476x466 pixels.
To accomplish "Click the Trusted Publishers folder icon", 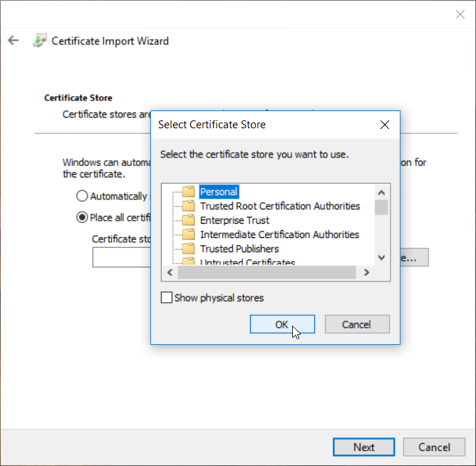I will click(x=188, y=249).
